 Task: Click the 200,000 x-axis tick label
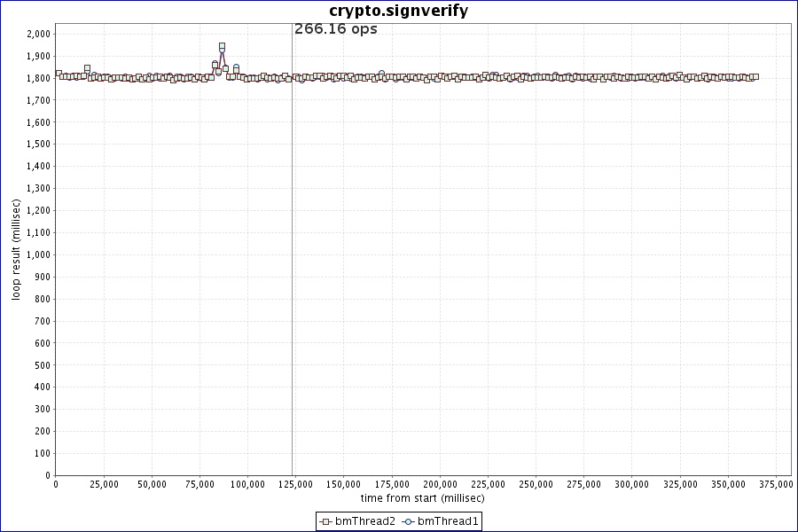tap(440, 484)
